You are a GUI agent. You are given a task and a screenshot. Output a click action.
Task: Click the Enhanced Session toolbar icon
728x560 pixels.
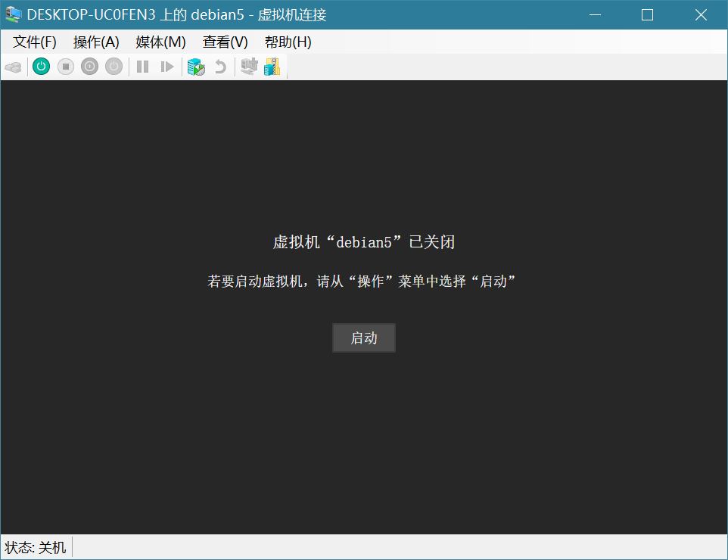click(248, 67)
